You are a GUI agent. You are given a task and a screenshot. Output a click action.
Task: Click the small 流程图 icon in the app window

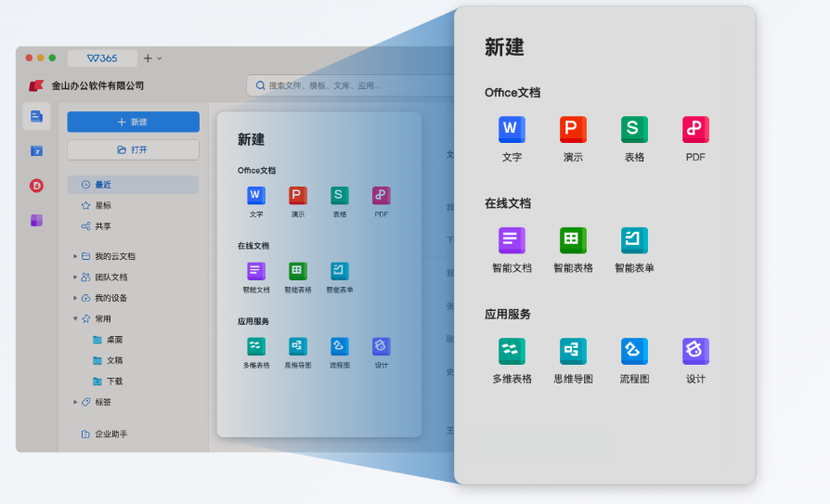[339, 346]
